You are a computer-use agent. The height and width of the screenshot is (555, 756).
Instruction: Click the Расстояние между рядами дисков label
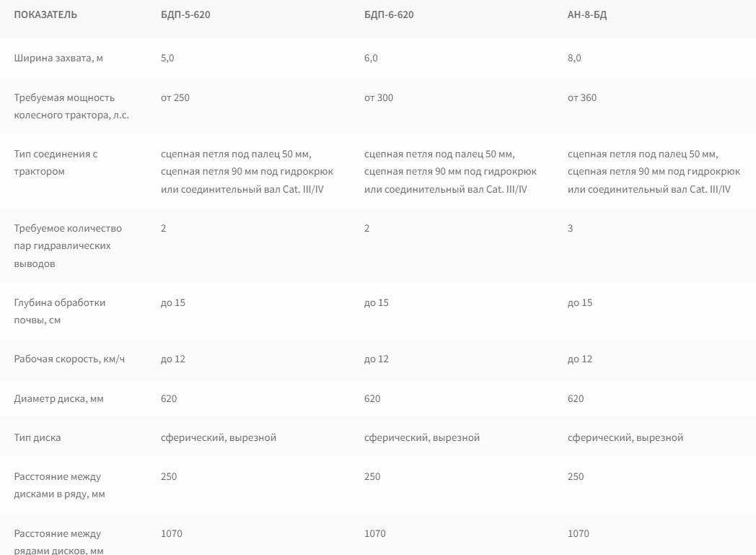(x=58, y=542)
